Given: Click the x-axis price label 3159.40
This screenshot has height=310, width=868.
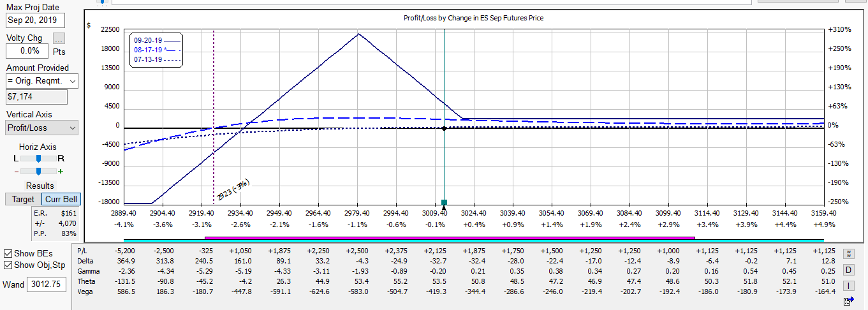Looking at the screenshot, I should [x=823, y=213].
